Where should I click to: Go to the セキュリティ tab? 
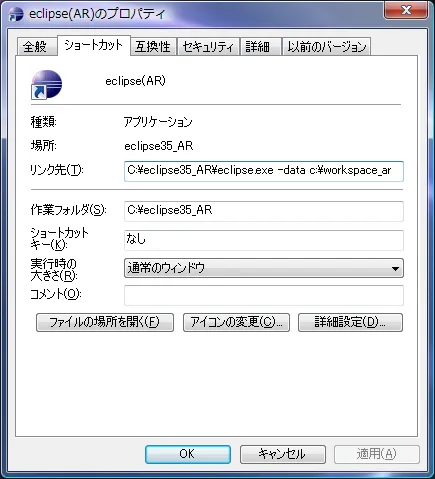click(208, 46)
